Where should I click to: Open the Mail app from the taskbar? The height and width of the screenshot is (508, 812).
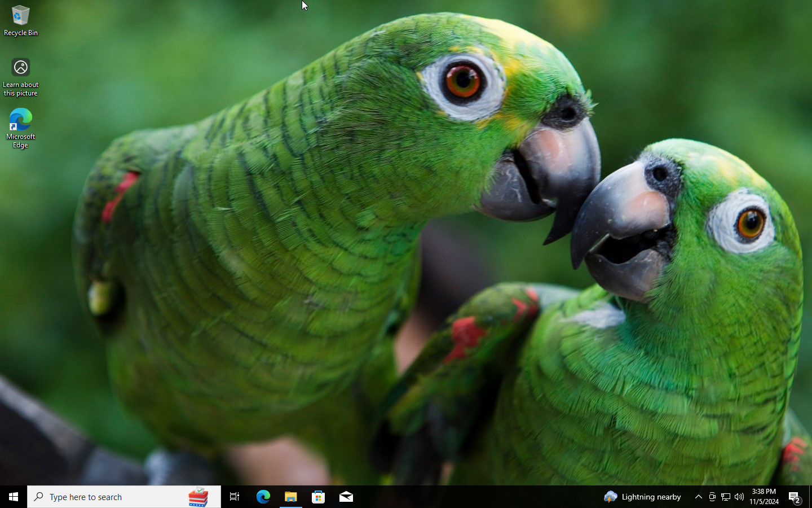coord(346,497)
